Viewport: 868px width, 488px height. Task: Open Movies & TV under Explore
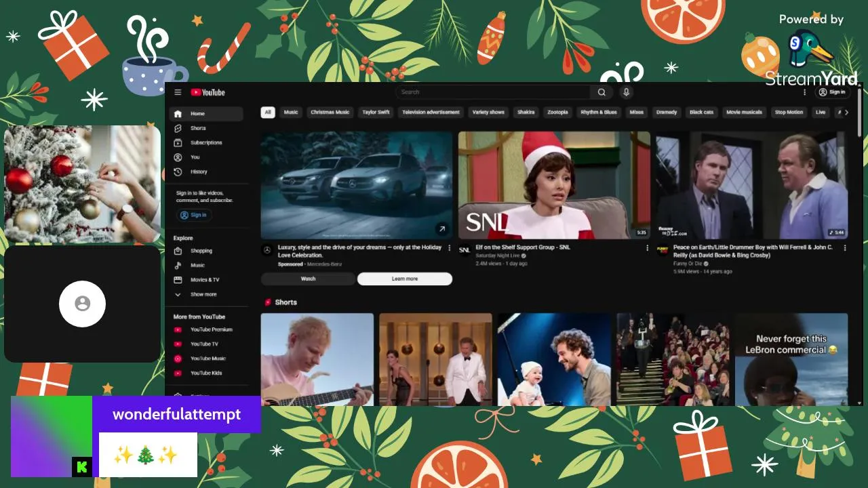tap(206, 279)
